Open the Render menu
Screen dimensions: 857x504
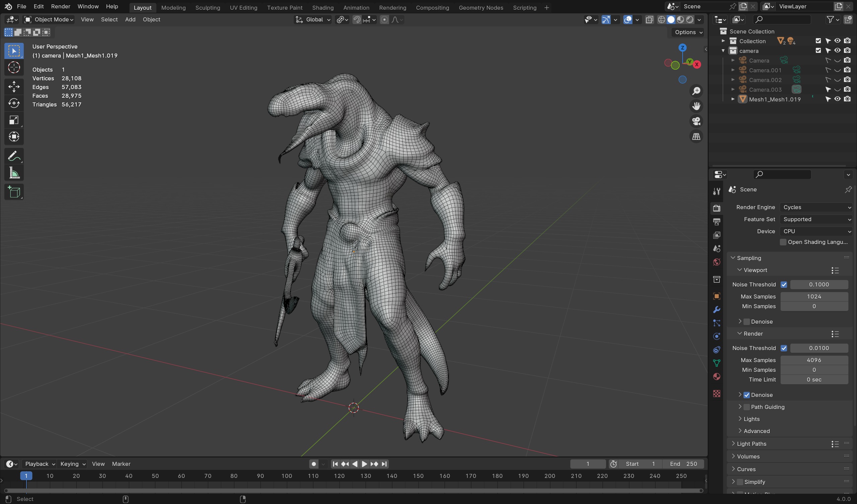pyautogui.click(x=61, y=6)
